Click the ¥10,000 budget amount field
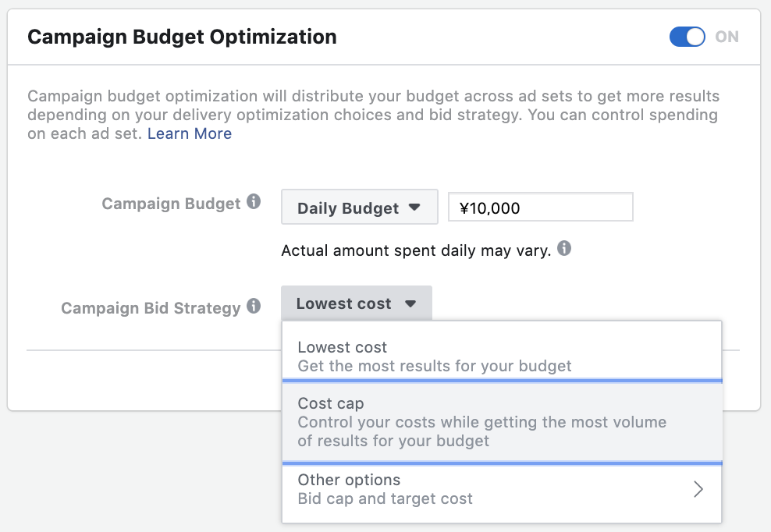The image size is (771, 532). 540,207
